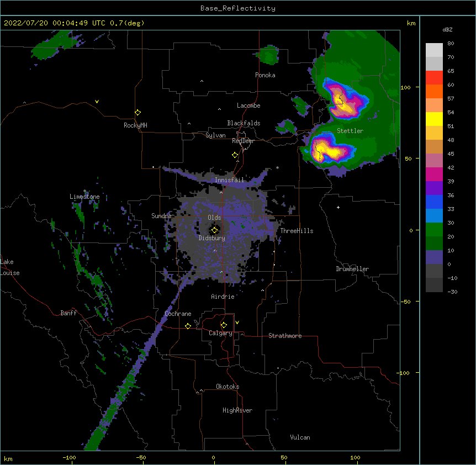The height and width of the screenshot is (465, 476).
Task: Pick the violet 36–39 dBZ legend swatch
Action: click(434, 188)
